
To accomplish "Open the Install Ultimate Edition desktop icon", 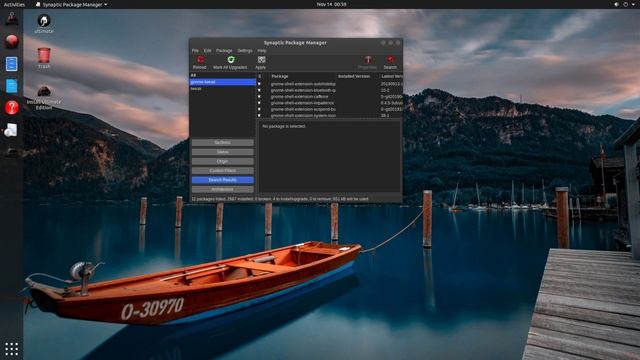I will (44, 98).
